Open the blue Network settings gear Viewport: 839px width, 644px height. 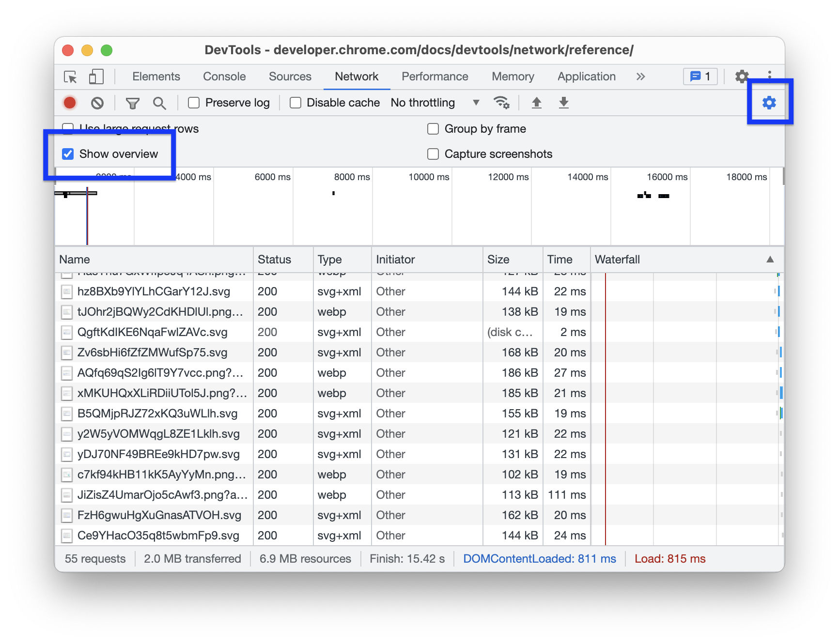[769, 103]
